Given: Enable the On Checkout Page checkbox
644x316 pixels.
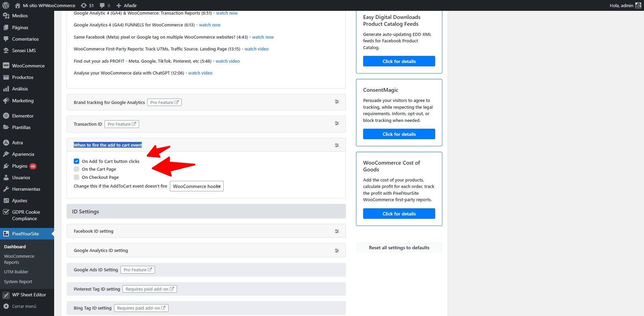Looking at the screenshot, I should pyautogui.click(x=76, y=177).
